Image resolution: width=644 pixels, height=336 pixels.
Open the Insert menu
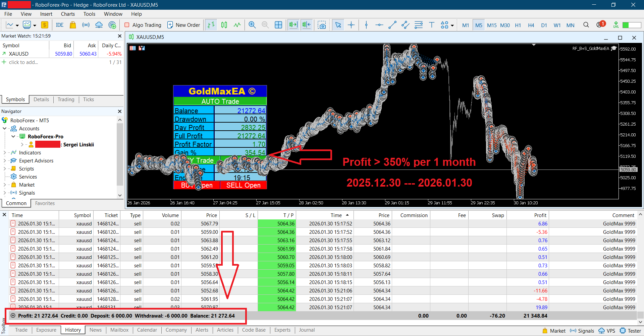(46, 14)
